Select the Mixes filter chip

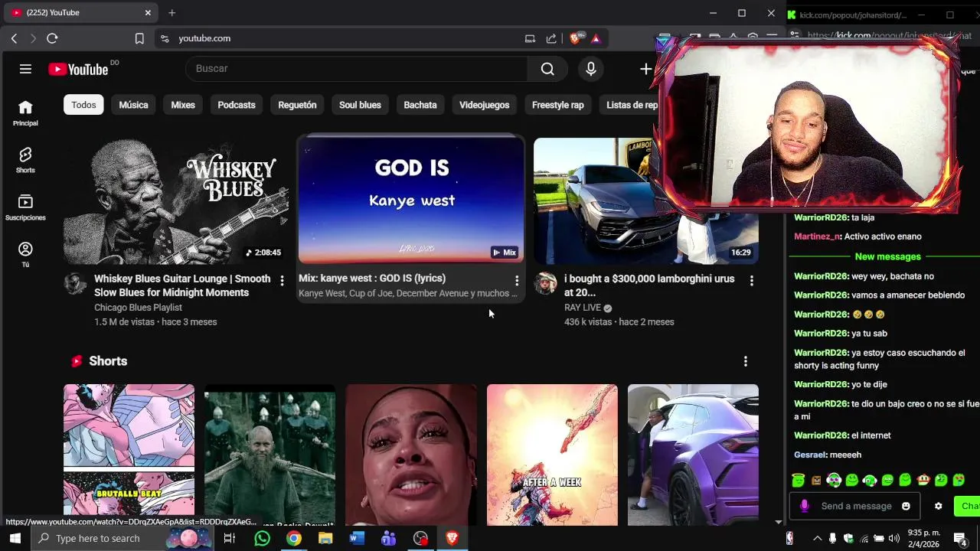[183, 105]
